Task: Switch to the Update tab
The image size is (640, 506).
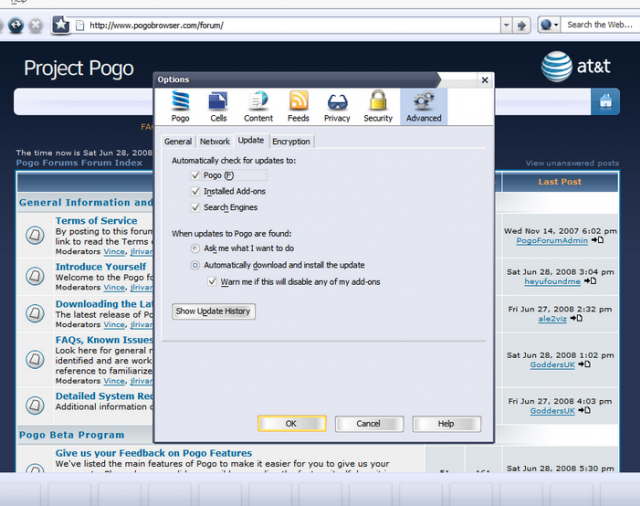Action: click(251, 140)
